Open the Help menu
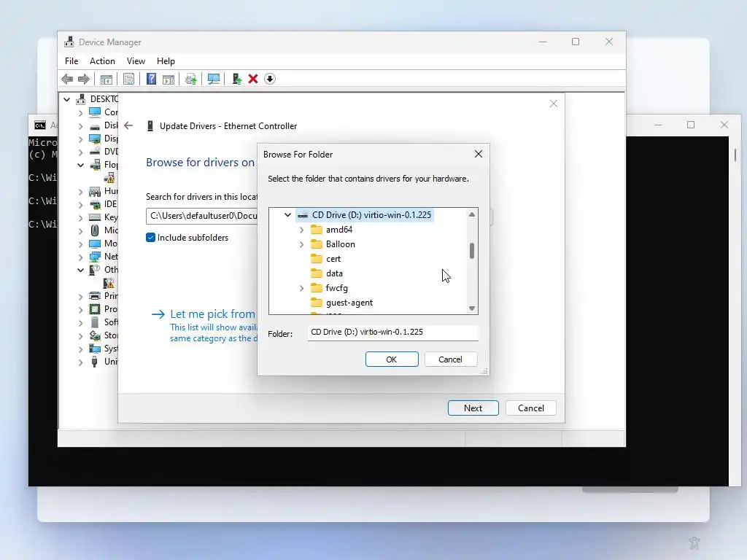The width and height of the screenshot is (747, 560). [166, 61]
